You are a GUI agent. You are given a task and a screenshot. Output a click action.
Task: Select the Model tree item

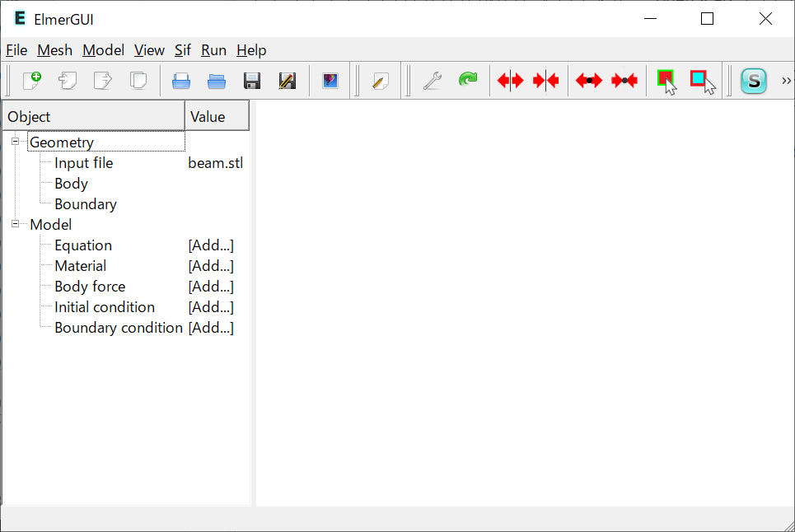[x=51, y=225]
